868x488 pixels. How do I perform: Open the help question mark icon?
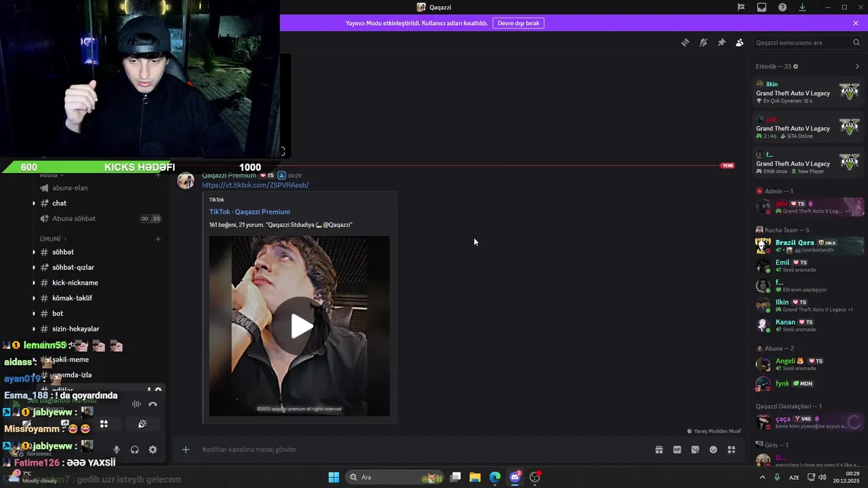pos(783,7)
